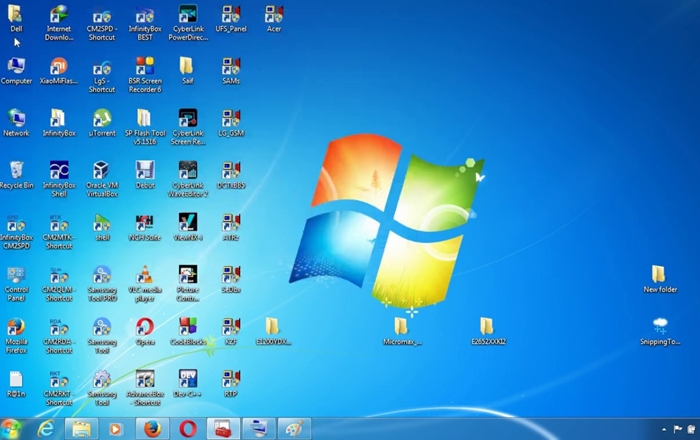The width and height of the screenshot is (700, 440).
Task: Launch the Opera desktop shortcut
Action: click(145, 332)
